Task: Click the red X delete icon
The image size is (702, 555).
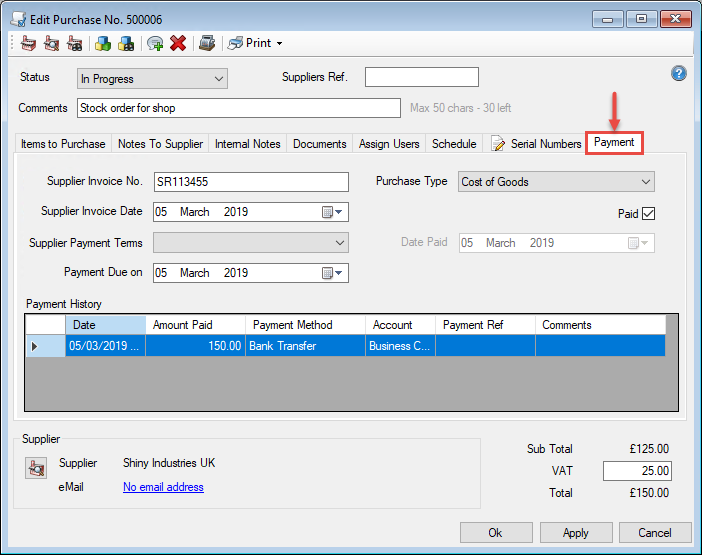Action: click(178, 43)
